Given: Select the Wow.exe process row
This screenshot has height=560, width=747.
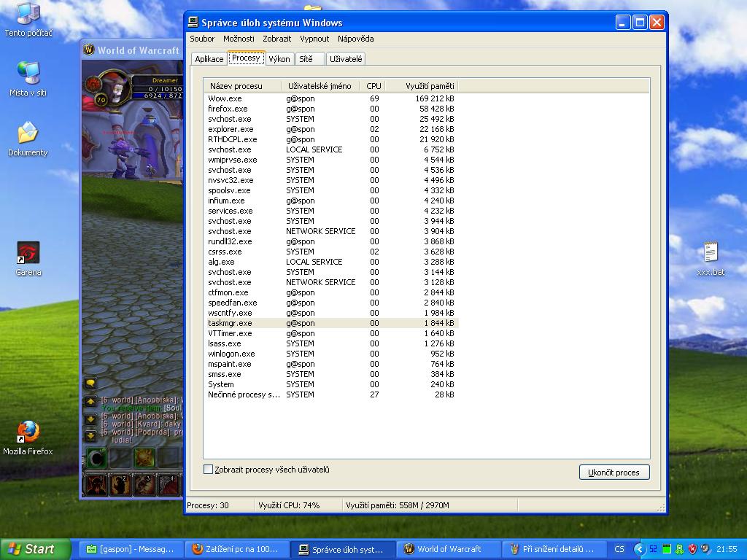Looking at the screenshot, I should click(331, 98).
